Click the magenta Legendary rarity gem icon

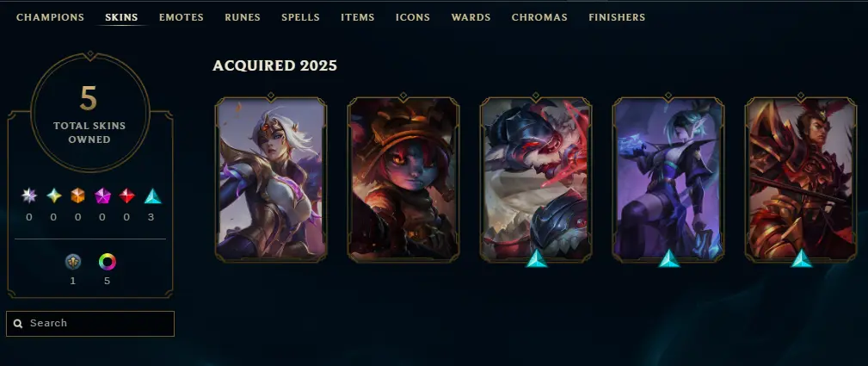102,195
